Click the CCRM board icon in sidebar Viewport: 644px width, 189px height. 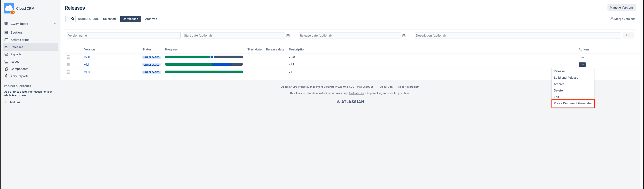coord(6,24)
